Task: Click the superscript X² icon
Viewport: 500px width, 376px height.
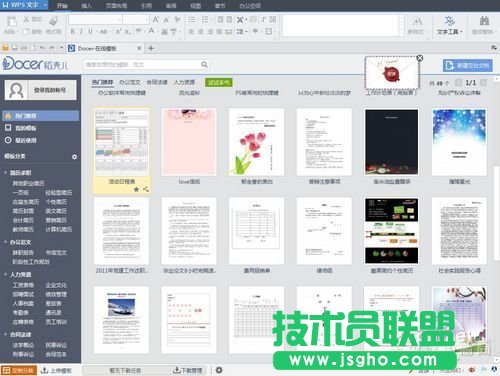Action: [x=118, y=32]
